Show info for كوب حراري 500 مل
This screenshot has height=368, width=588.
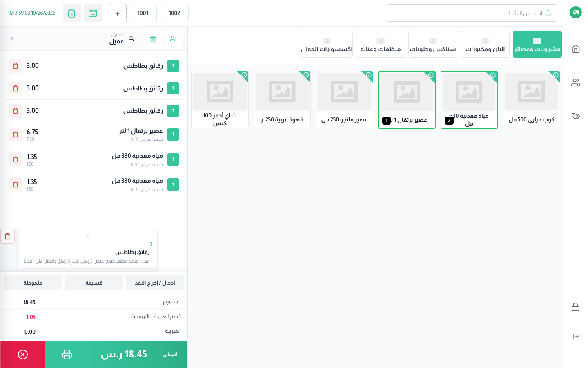click(x=556, y=75)
